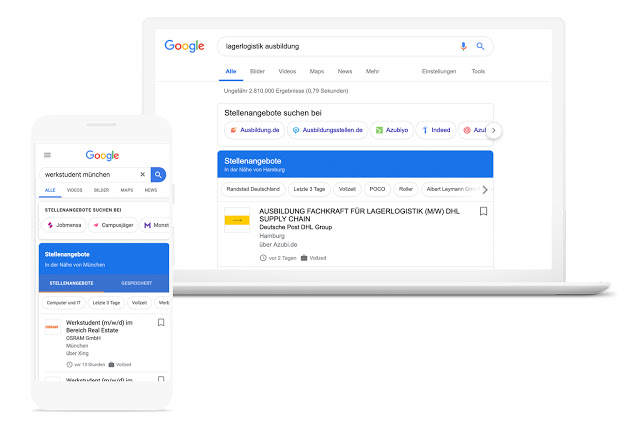The width and height of the screenshot is (640, 430).
Task: Click the clock icon beside vor 2 Tagen
Action: click(x=263, y=258)
